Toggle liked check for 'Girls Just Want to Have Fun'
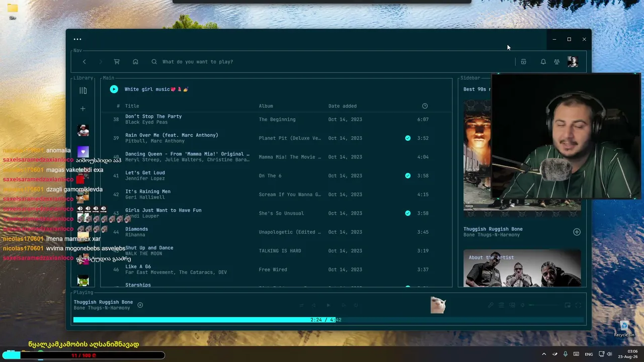 pyautogui.click(x=408, y=213)
